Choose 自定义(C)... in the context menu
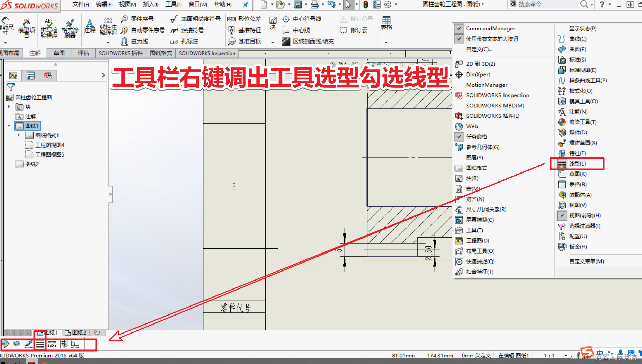Screen dimensions: 642x364 479,49
